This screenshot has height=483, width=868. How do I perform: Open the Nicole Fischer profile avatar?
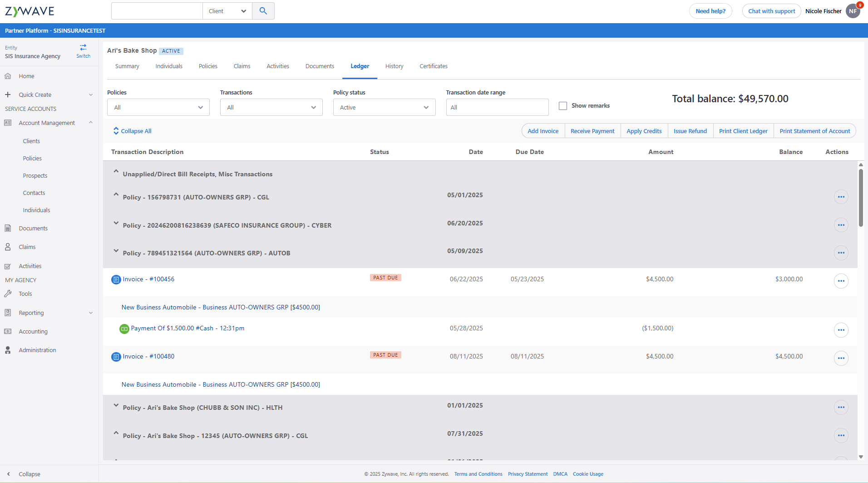pos(853,11)
